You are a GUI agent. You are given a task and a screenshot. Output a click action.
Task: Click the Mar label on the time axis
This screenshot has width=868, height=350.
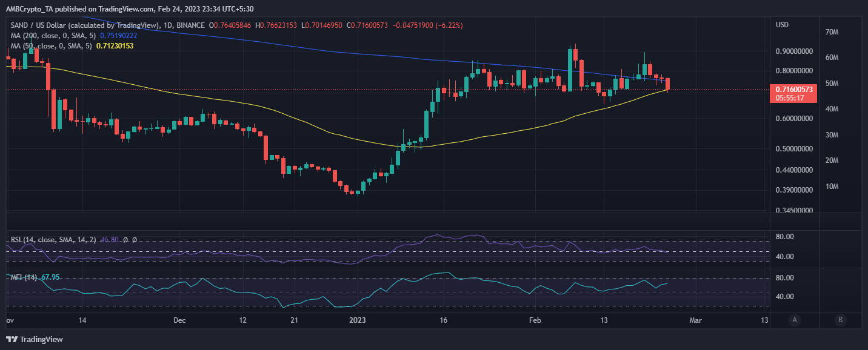pyautogui.click(x=696, y=320)
